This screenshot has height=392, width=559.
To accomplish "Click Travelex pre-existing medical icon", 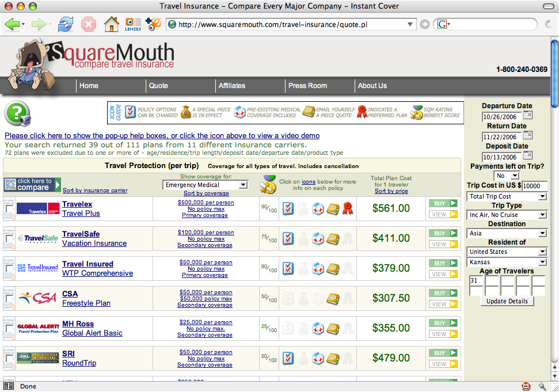I will [318, 209].
